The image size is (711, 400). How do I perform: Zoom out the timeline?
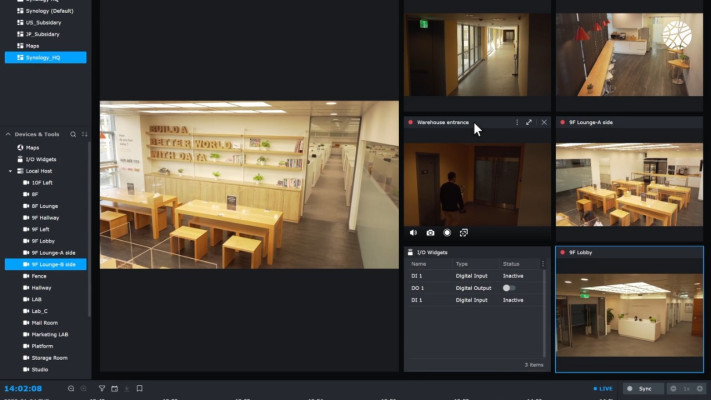click(71, 389)
